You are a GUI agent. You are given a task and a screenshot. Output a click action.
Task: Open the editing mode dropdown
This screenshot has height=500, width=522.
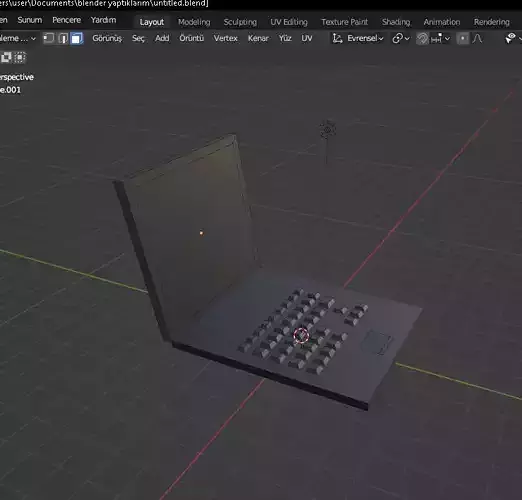(x=18, y=38)
